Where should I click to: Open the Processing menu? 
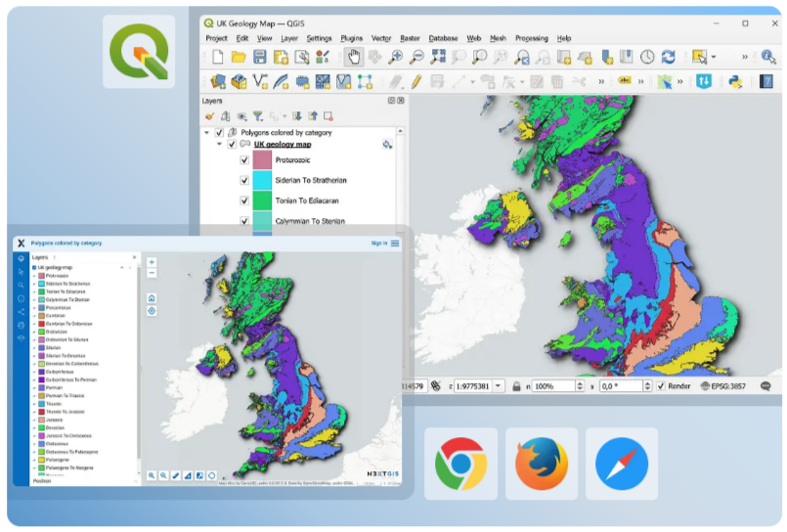(531, 38)
